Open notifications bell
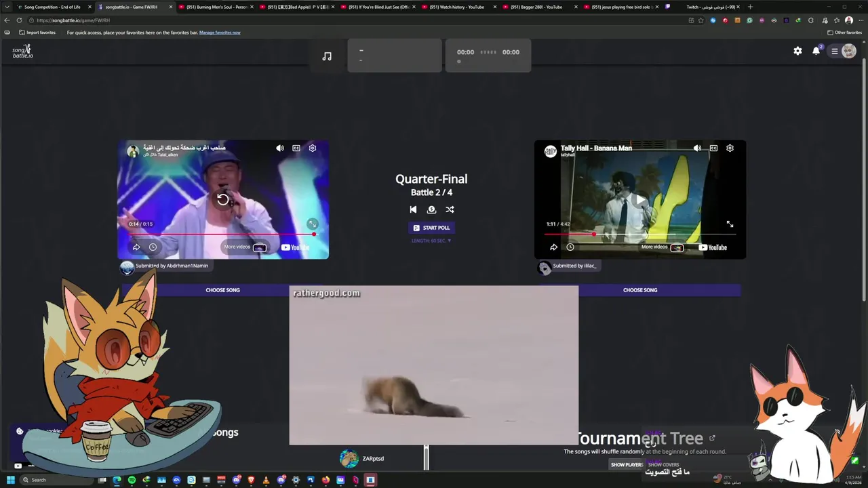 816,51
